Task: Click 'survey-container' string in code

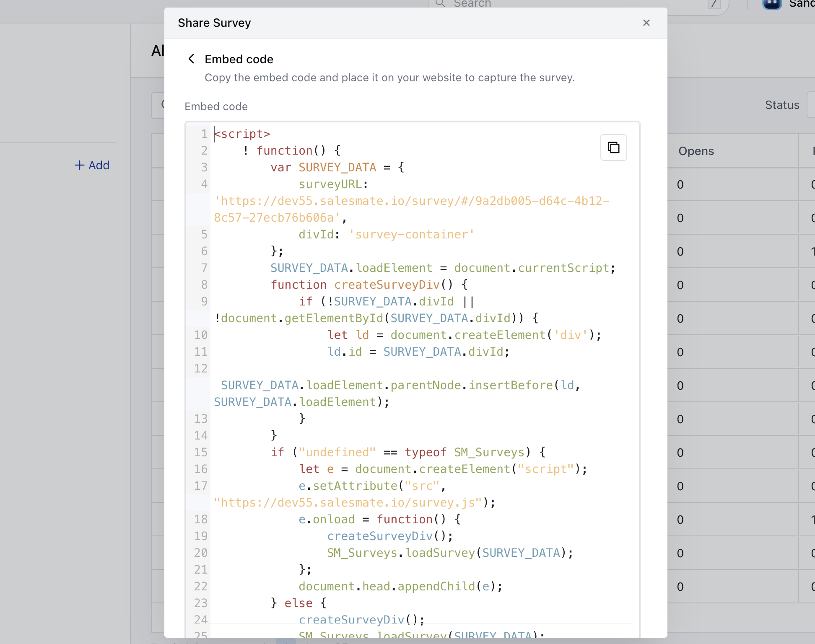Action: tap(411, 235)
